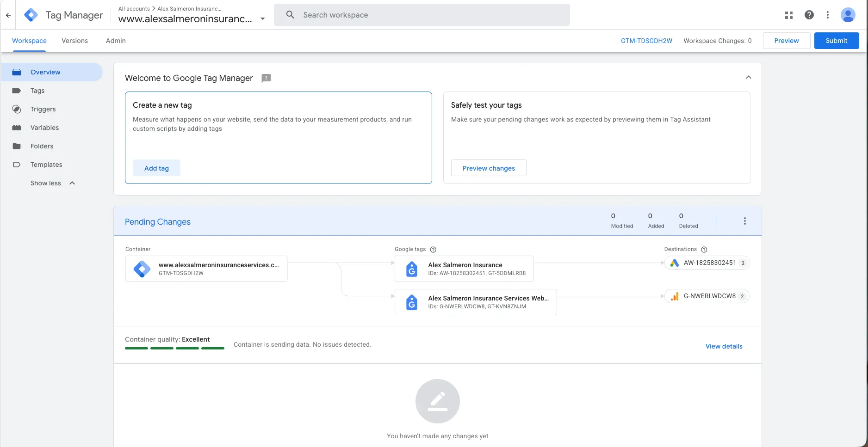The height and width of the screenshot is (447, 868).
Task: Click the Google Ads icon on AW-18258302451
Action: [675, 263]
